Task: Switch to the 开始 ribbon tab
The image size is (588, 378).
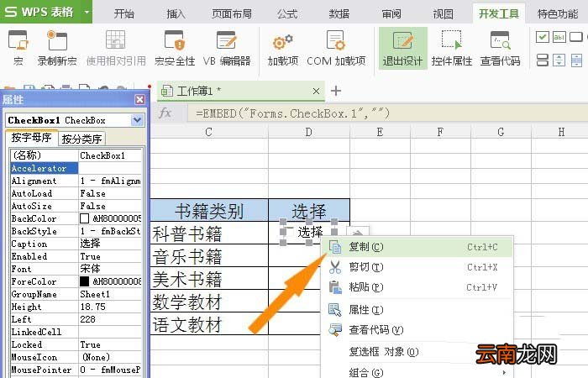Action: click(123, 14)
